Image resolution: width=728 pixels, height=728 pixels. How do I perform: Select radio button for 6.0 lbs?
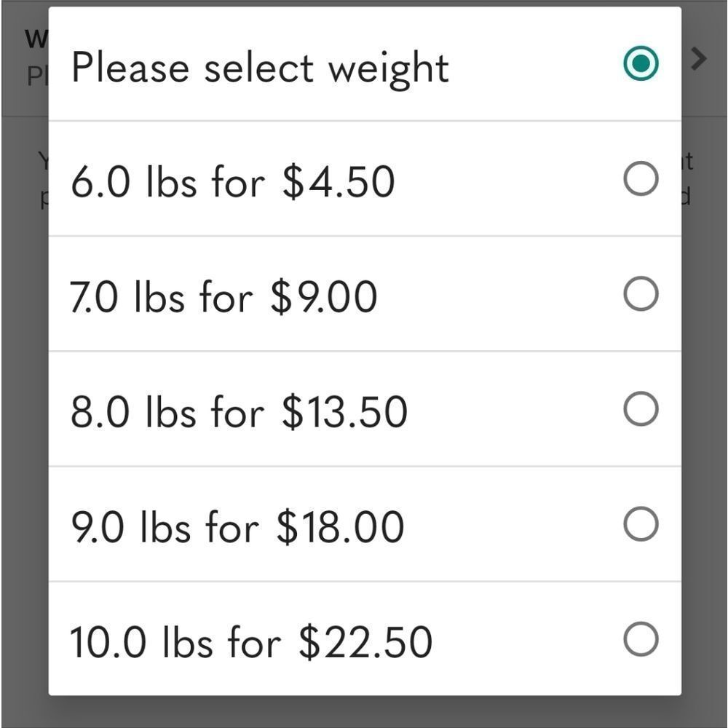(x=641, y=178)
